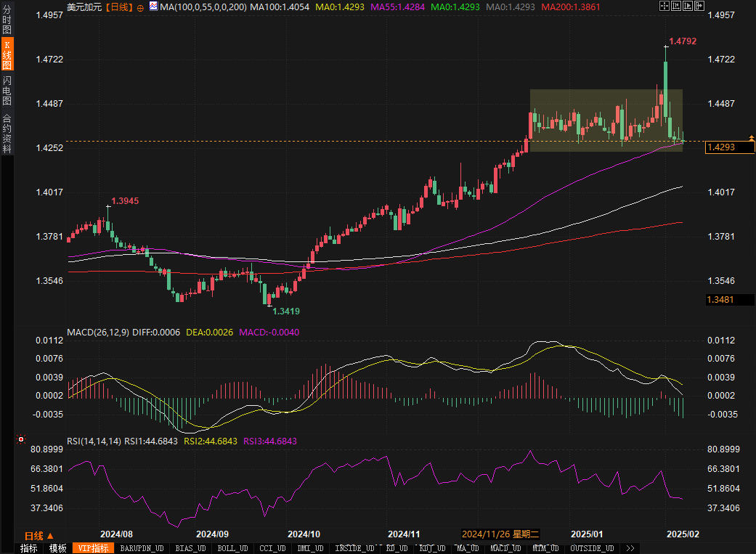The width and height of the screenshot is (756, 554).
Task: Click the compress chart axis icon
Action: click(678, 6)
